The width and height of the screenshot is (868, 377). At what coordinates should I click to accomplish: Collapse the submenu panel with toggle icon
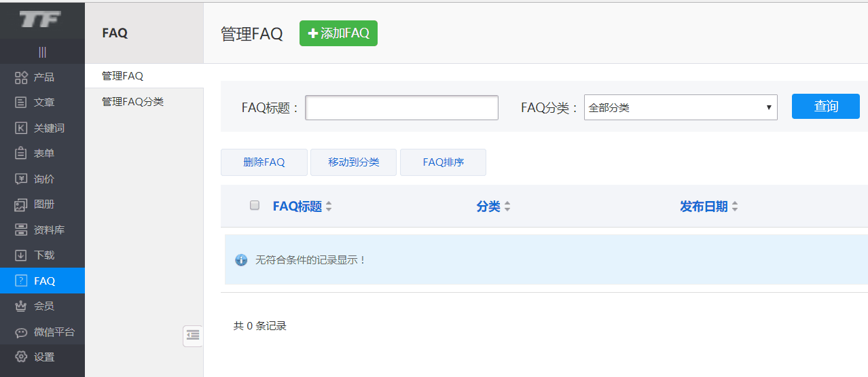tap(193, 335)
